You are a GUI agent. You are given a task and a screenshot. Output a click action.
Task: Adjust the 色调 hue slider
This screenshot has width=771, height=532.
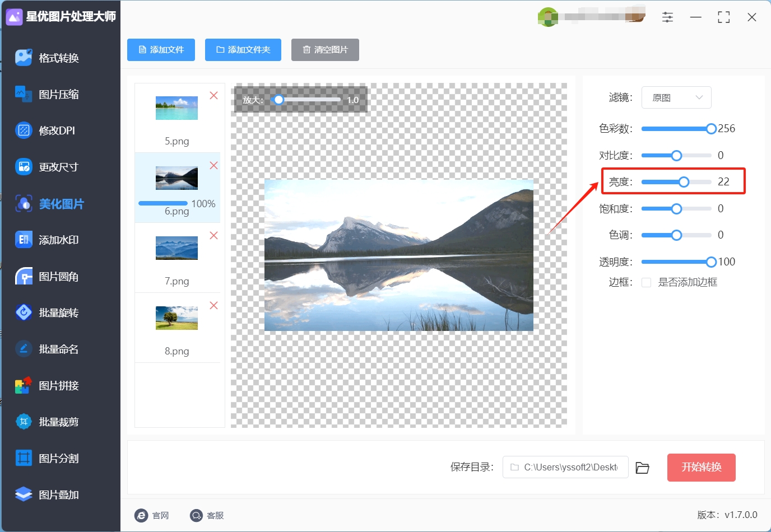[x=676, y=235]
